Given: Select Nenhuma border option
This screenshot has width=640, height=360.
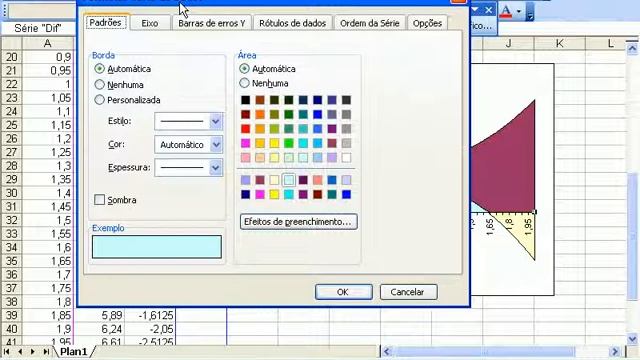Looking at the screenshot, I should [99, 84].
